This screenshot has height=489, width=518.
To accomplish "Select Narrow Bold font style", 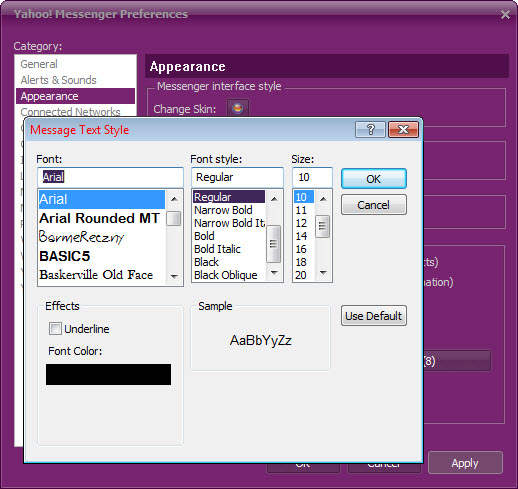I will coord(229,210).
